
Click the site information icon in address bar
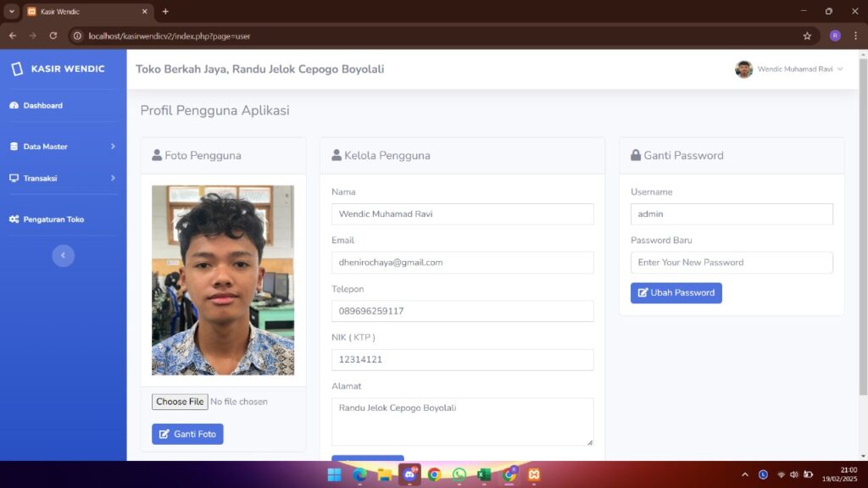point(77,36)
